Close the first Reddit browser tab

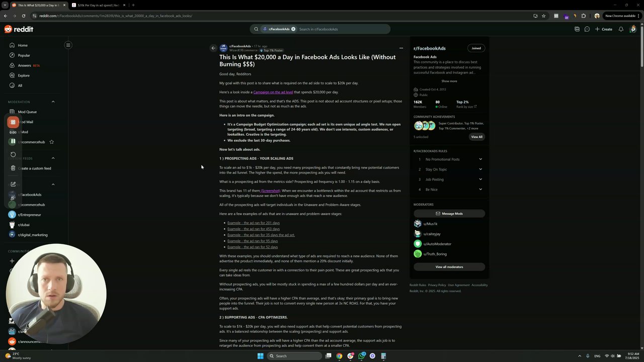click(64, 5)
